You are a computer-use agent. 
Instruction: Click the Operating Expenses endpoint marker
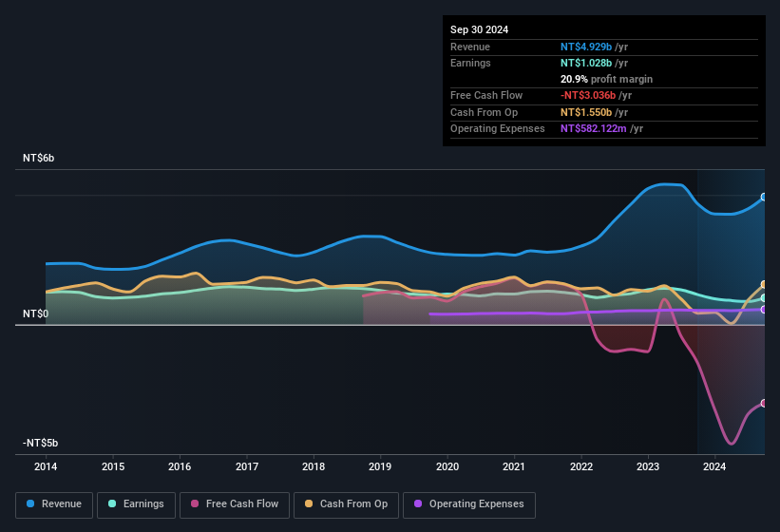[764, 309]
